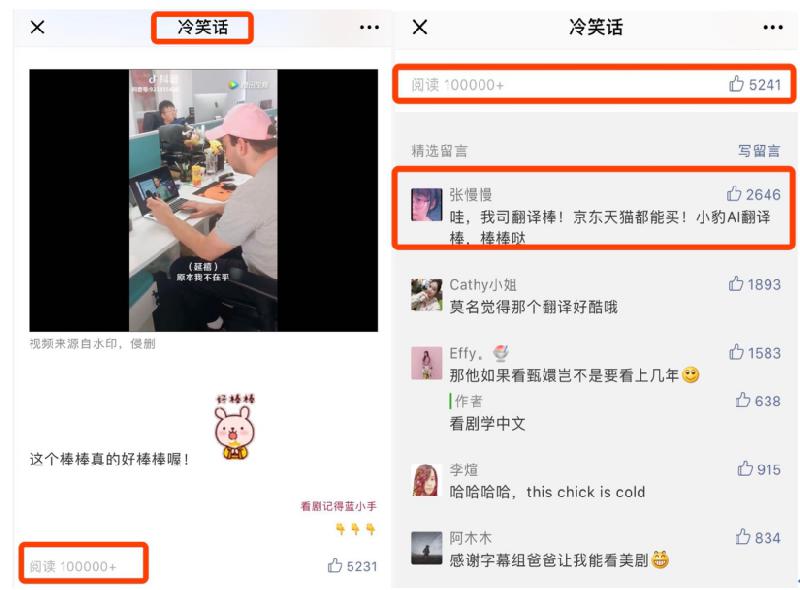
Task: Open 张慢慢's profile avatar
Action: tap(427, 205)
